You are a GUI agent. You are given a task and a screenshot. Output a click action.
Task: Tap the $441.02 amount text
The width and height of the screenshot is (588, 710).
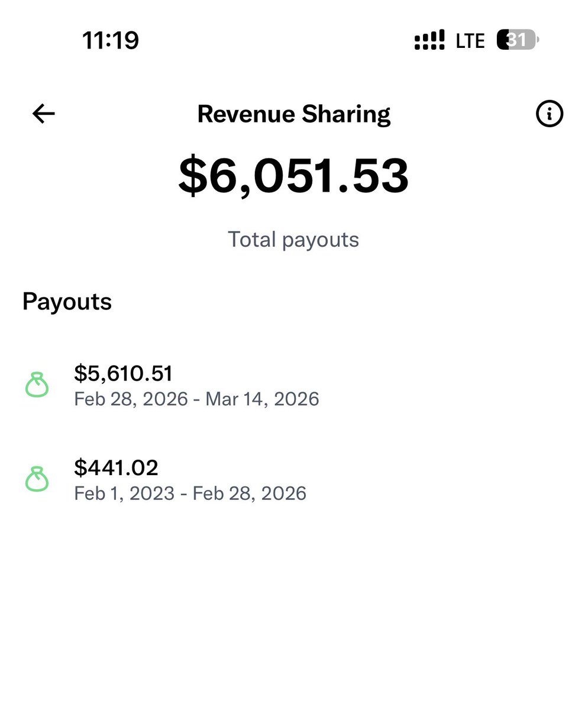point(116,468)
